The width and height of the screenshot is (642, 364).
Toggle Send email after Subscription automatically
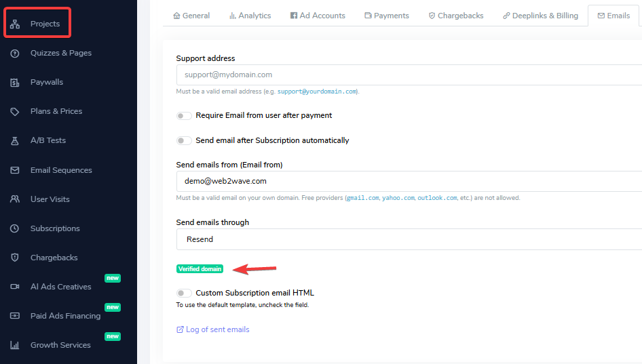coord(184,141)
